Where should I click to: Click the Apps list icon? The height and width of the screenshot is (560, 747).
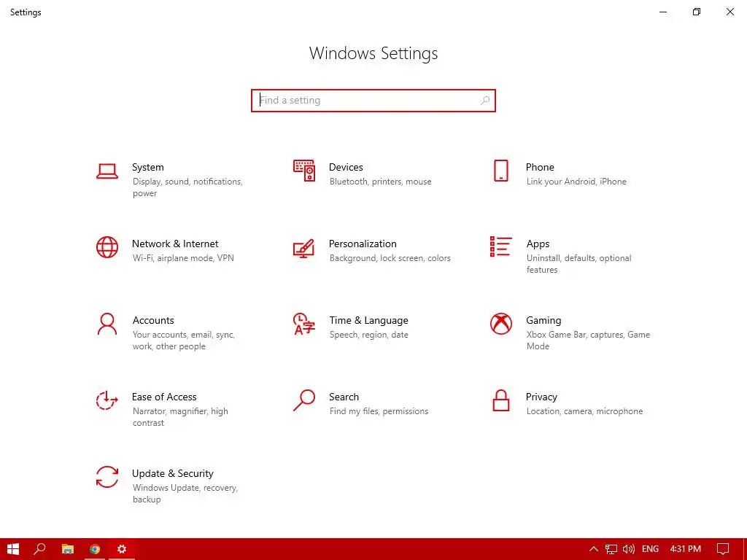click(500, 246)
